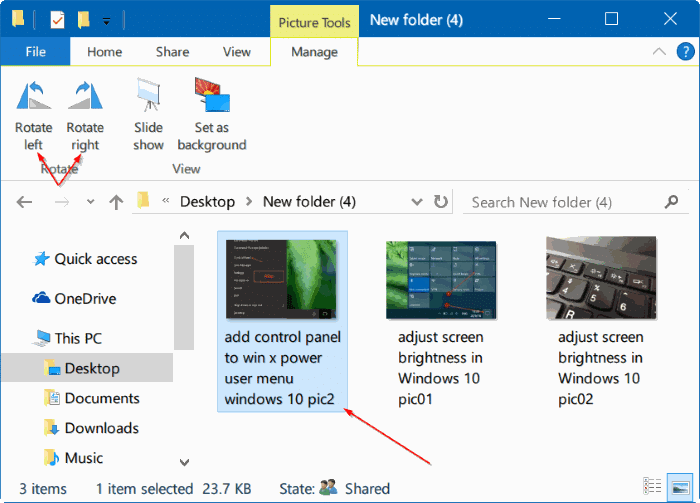Click the Picture Tools contextual tab
The width and height of the screenshot is (700, 503).
314,22
